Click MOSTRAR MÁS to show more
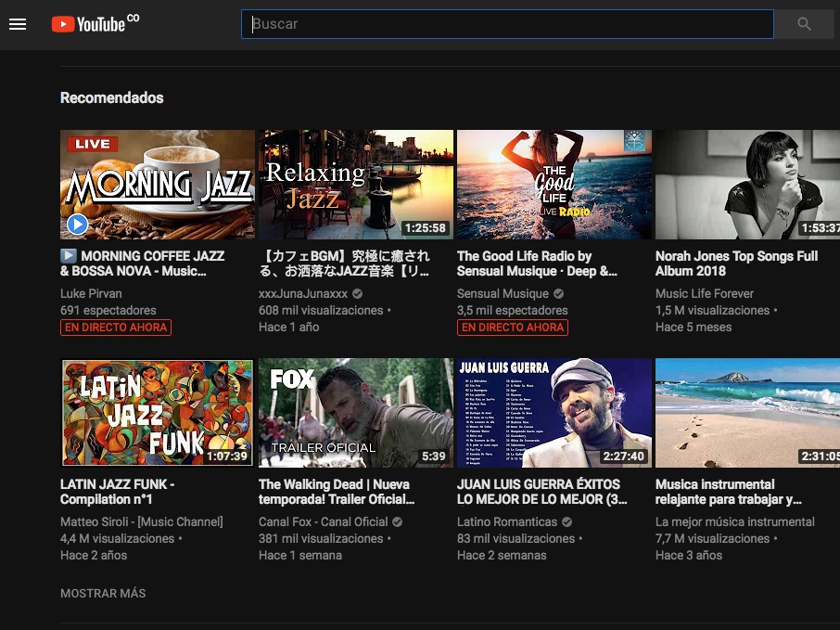Screen dimensions: 840x630 (x=103, y=594)
